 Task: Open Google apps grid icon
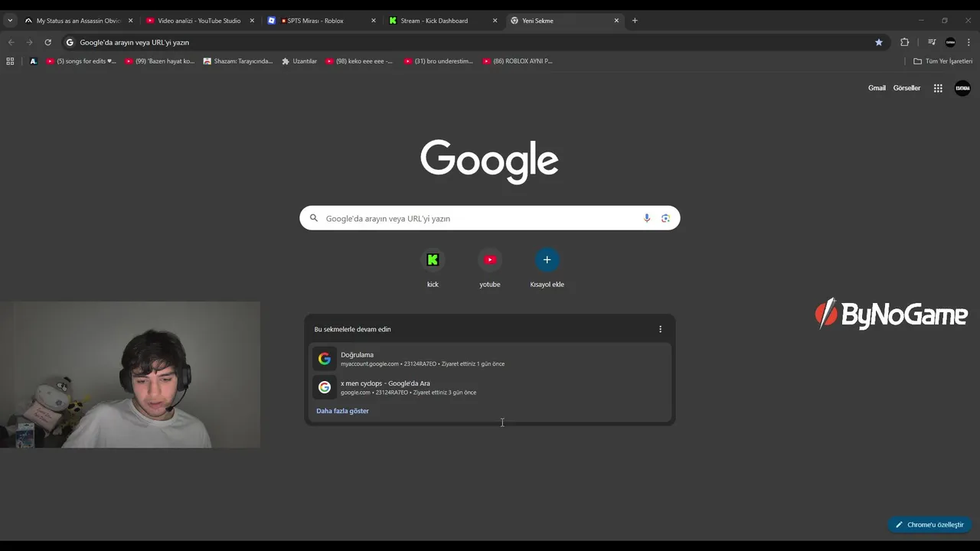click(938, 88)
